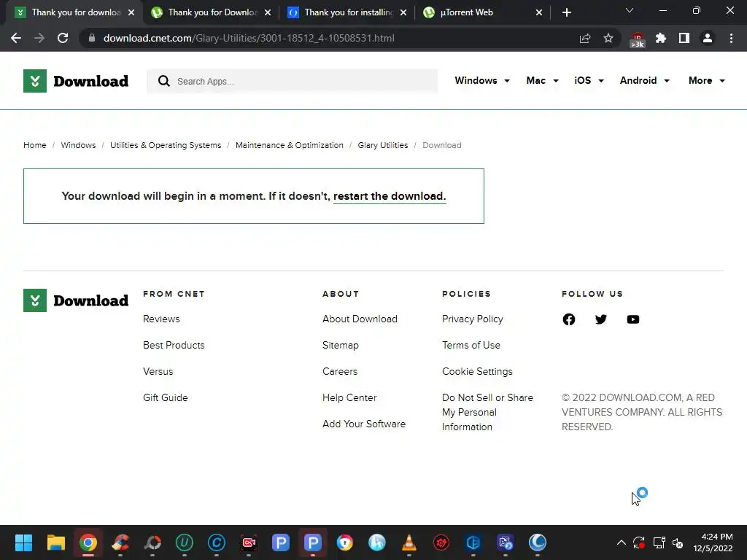Close the 'Thank you for installing' tab

pos(403,12)
